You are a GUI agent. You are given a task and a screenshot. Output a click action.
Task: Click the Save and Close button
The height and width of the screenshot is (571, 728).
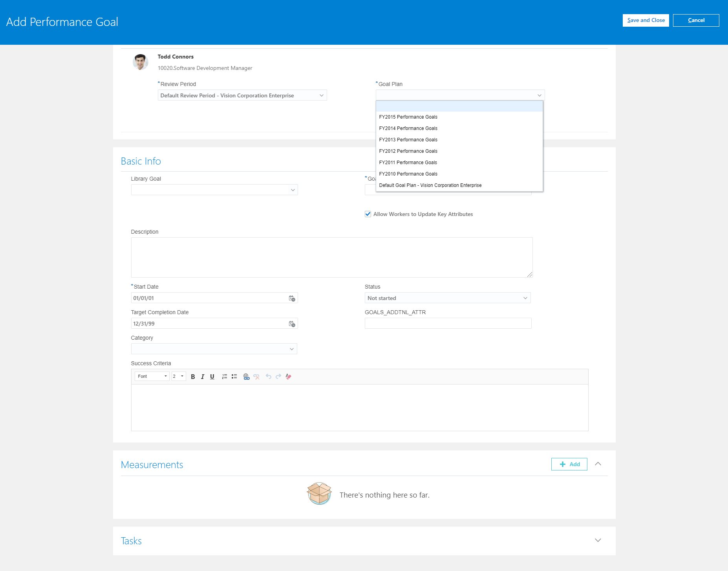pos(646,20)
